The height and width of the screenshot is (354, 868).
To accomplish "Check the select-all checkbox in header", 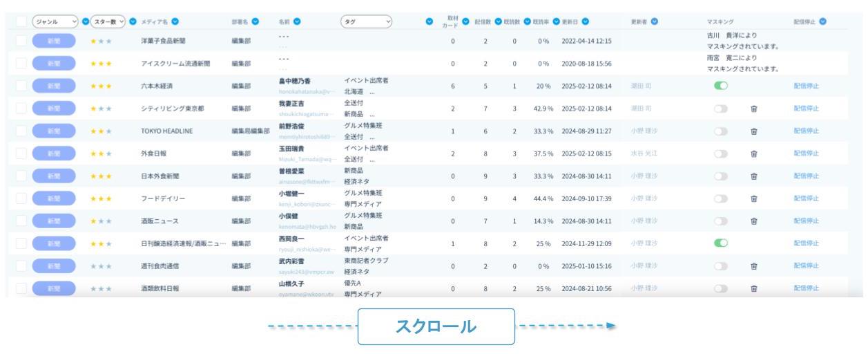I will [20, 21].
